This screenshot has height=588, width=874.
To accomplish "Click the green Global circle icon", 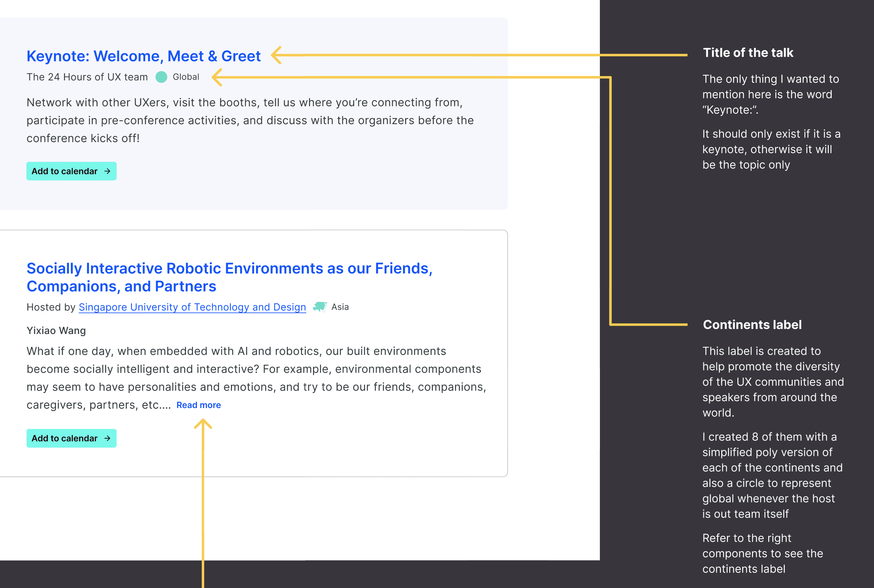I will (161, 77).
